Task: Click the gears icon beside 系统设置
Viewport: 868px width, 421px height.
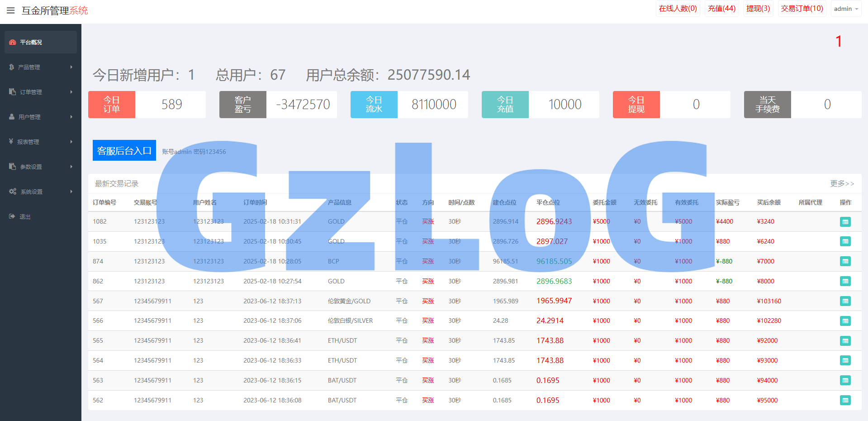Action: click(13, 191)
